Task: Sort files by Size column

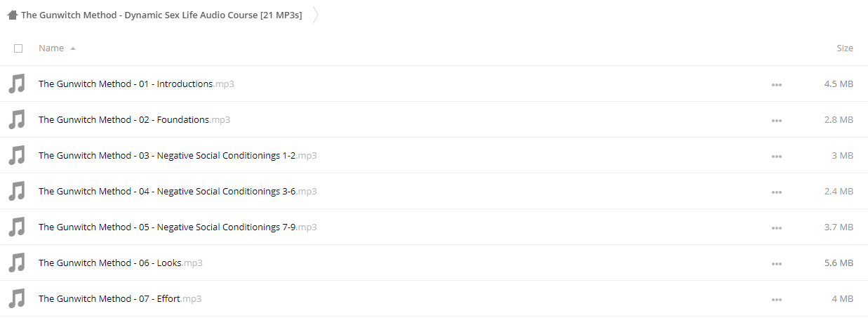Action: (844, 48)
